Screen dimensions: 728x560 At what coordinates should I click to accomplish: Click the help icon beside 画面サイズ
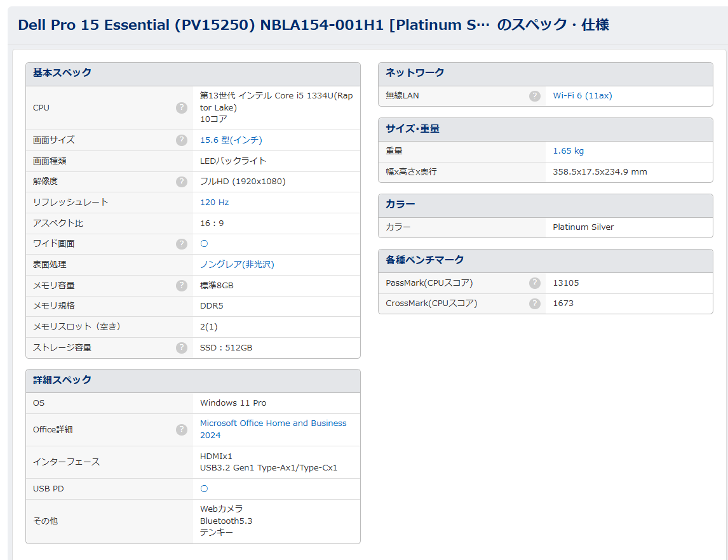(x=182, y=140)
